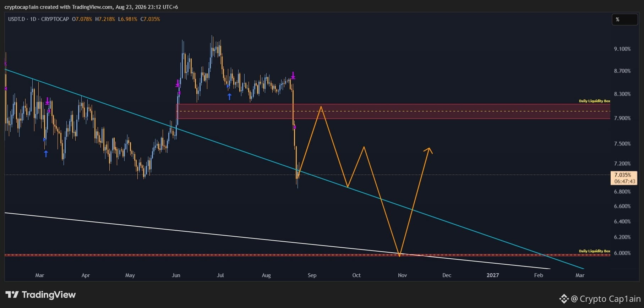Screen dimensions: 644x308
Task: Click the Dec label on the time axis
Action: coord(447,275)
